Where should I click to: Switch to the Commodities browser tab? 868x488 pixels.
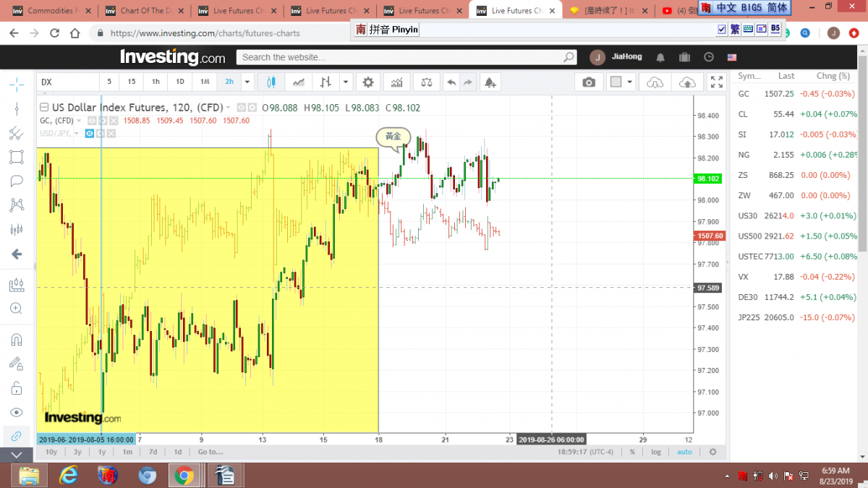pos(49,11)
